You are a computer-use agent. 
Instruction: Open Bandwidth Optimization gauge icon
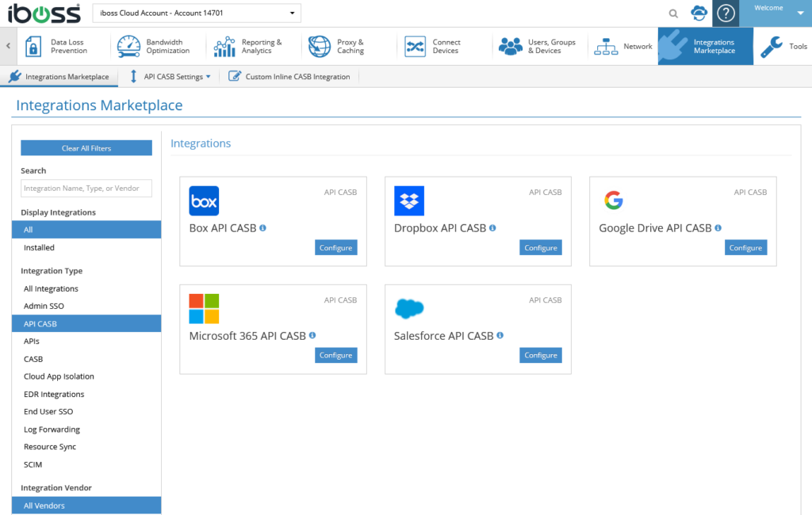pyautogui.click(x=128, y=47)
